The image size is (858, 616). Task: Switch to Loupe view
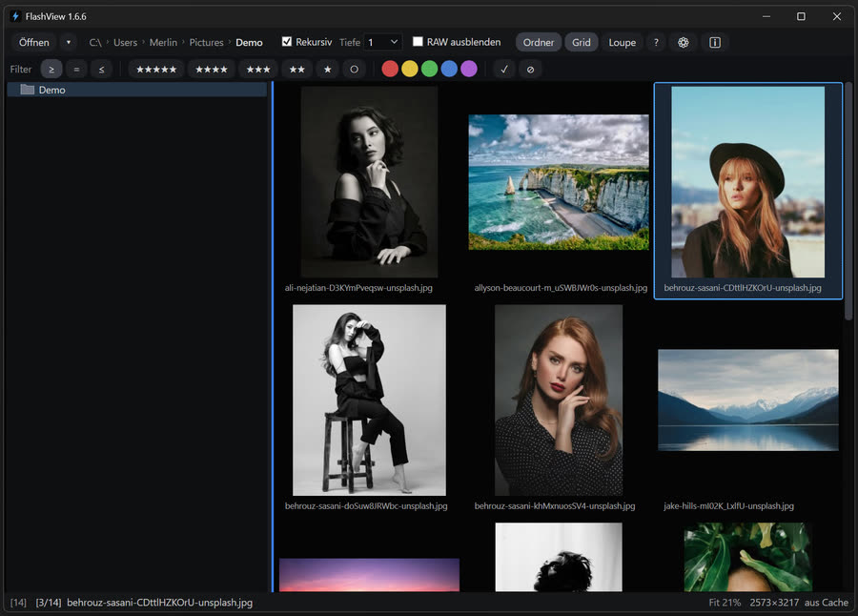click(622, 42)
